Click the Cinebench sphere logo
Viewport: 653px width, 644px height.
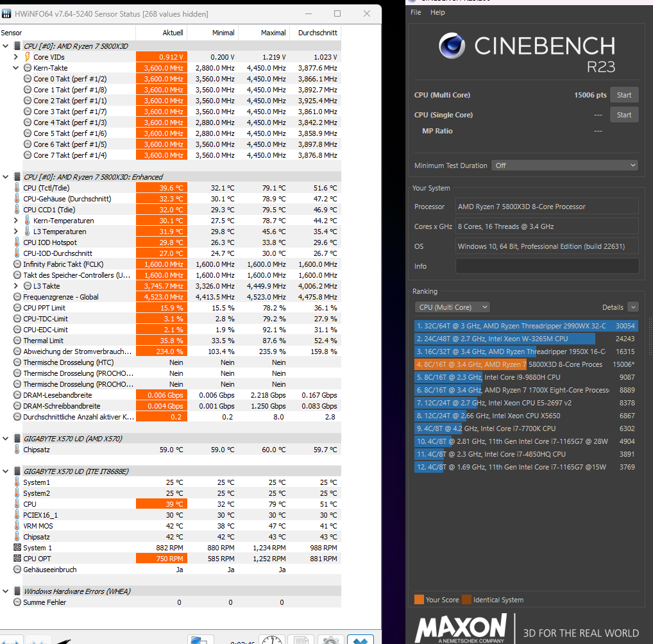tap(452, 46)
